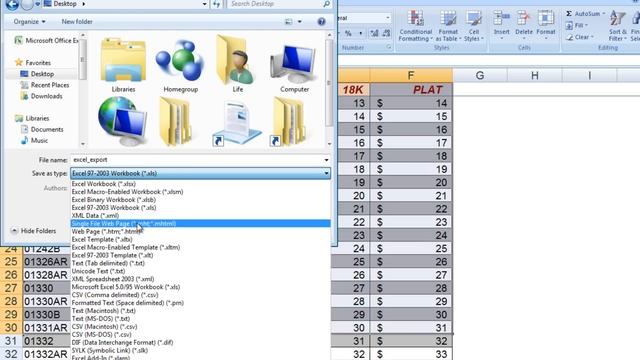The height and width of the screenshot is (360, 640).
Task: Open Conditional Formatting in the Excel ribbon
Action: click(x=416, y=26)
